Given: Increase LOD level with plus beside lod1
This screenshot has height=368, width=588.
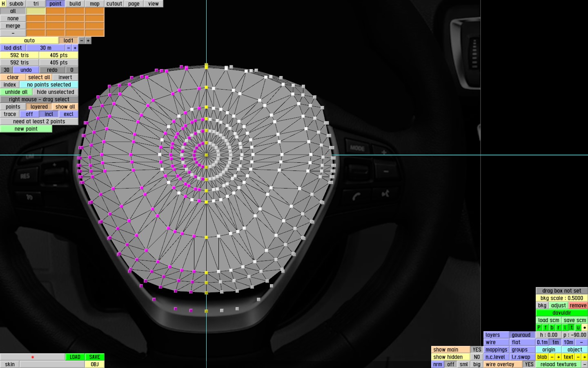Looking at the screenshot, I should tap(88, 40).
